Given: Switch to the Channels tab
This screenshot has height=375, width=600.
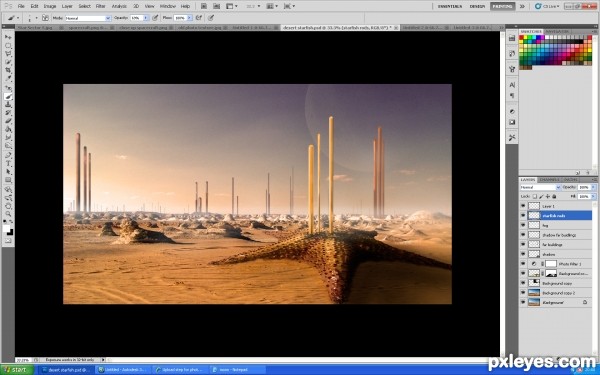Looking at the screenshot, I should pyautogui.click(x=548, y=179).
